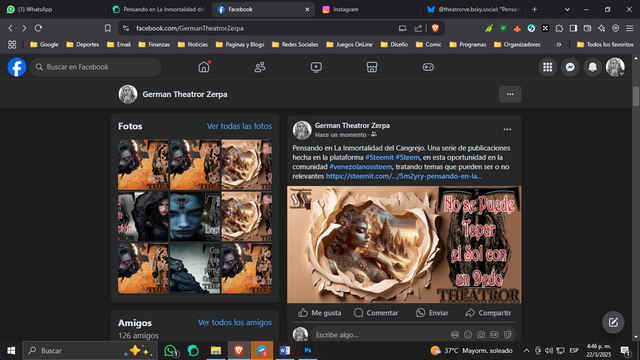Screen dimensions: 640x360
Task: Open File Explorer from the taskbar
Action: point(216,351)
